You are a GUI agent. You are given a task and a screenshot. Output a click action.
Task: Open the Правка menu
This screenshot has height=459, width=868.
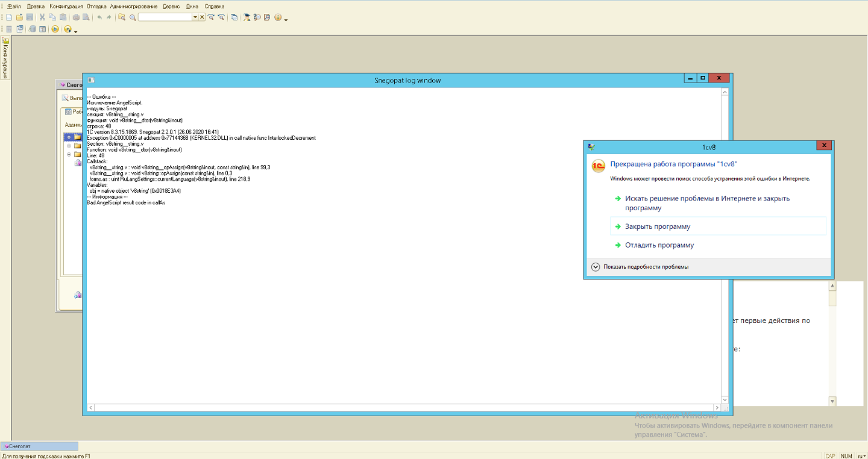[36, 7]
